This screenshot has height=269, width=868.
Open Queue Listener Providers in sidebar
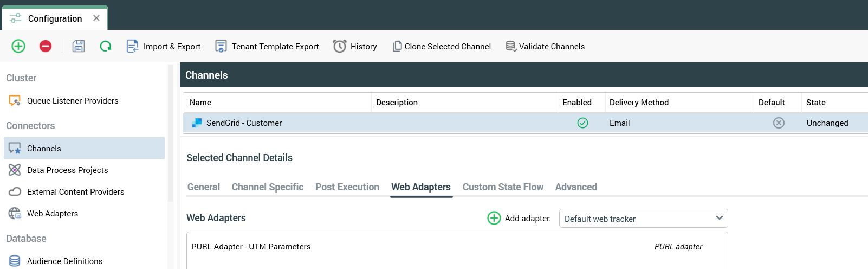pos(73,101)
